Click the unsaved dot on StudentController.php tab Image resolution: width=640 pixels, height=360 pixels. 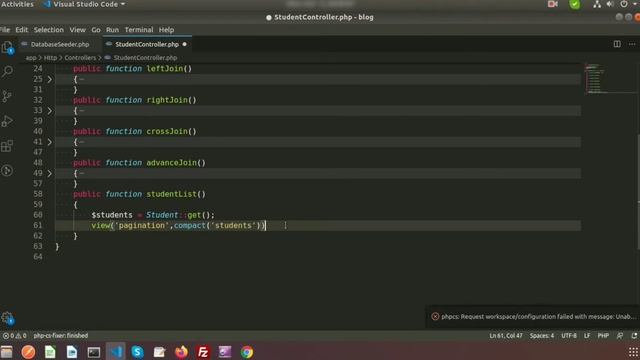pyautogui.click(x=184, y=44)
